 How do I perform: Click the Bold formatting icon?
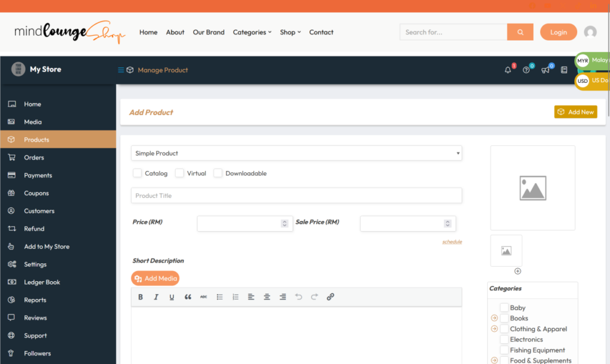(x=141, y=297)
